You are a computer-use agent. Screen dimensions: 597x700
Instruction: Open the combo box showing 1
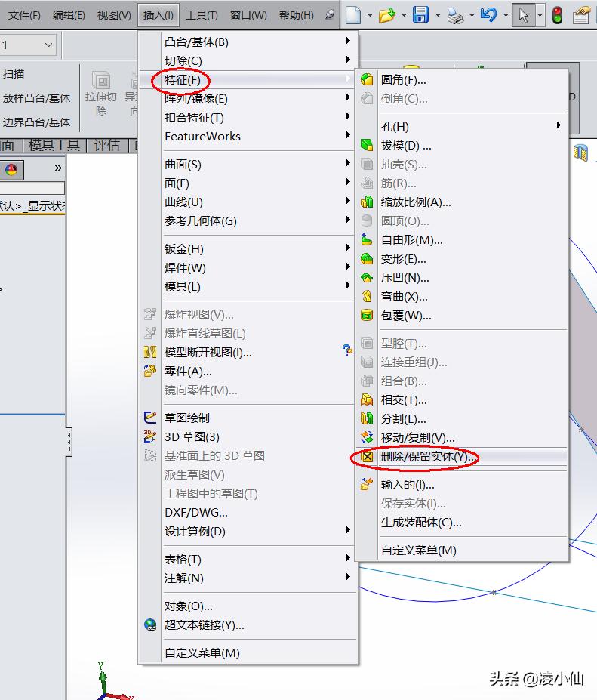28,45
